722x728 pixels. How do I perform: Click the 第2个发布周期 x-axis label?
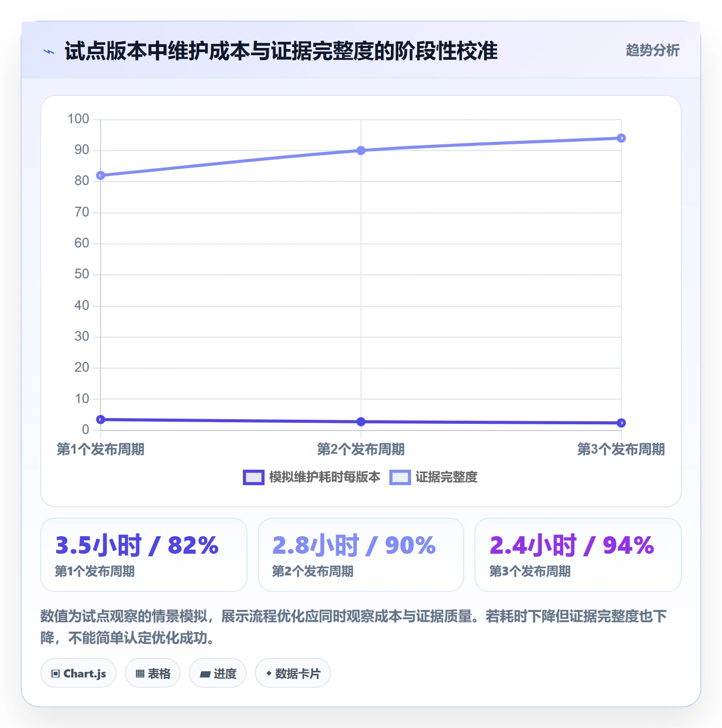coord(361,450)
